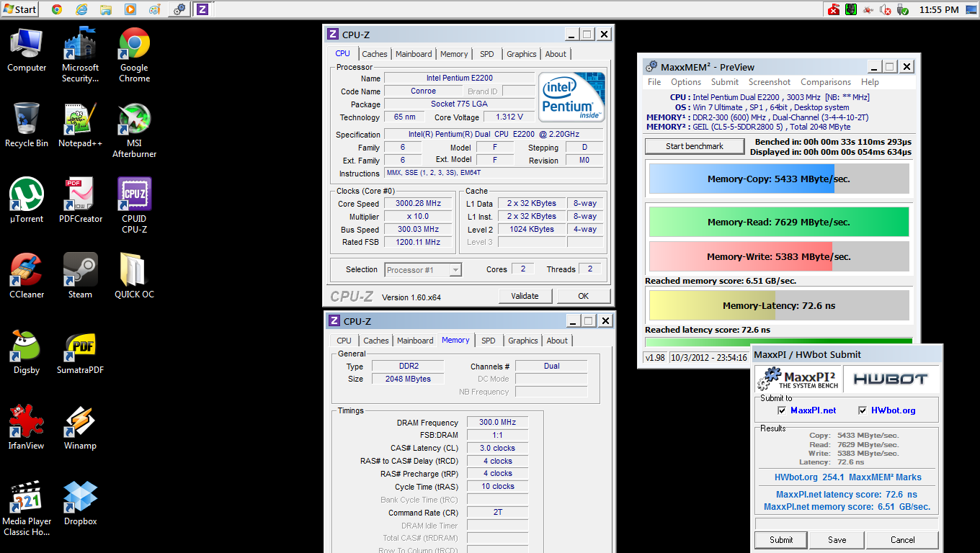
Task: Open IrfanView desktop shortcut
Action: pyautogui.click(x=27, y=428)
